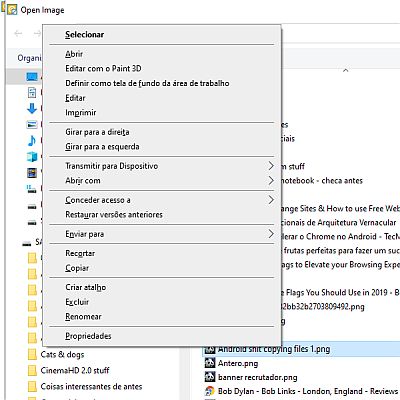Open the Organizar toolbar button
The image size is (400, 400).
tap(30, 58)
